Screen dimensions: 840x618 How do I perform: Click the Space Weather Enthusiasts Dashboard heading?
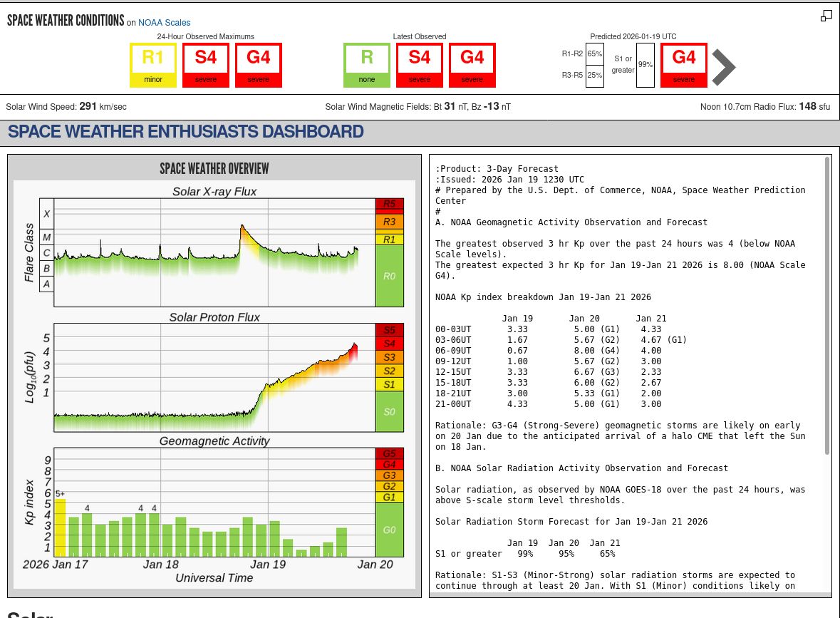click(x=185, y=132)
